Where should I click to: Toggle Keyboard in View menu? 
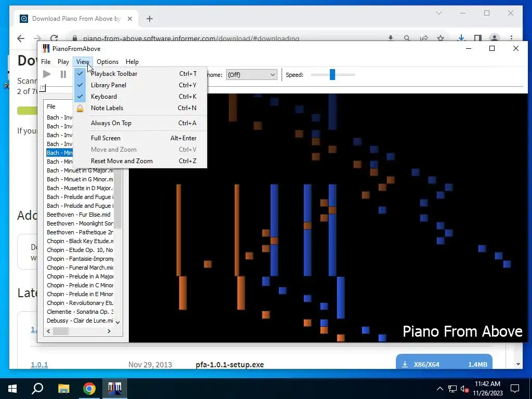pyautogui.click(x=140, y=97)
